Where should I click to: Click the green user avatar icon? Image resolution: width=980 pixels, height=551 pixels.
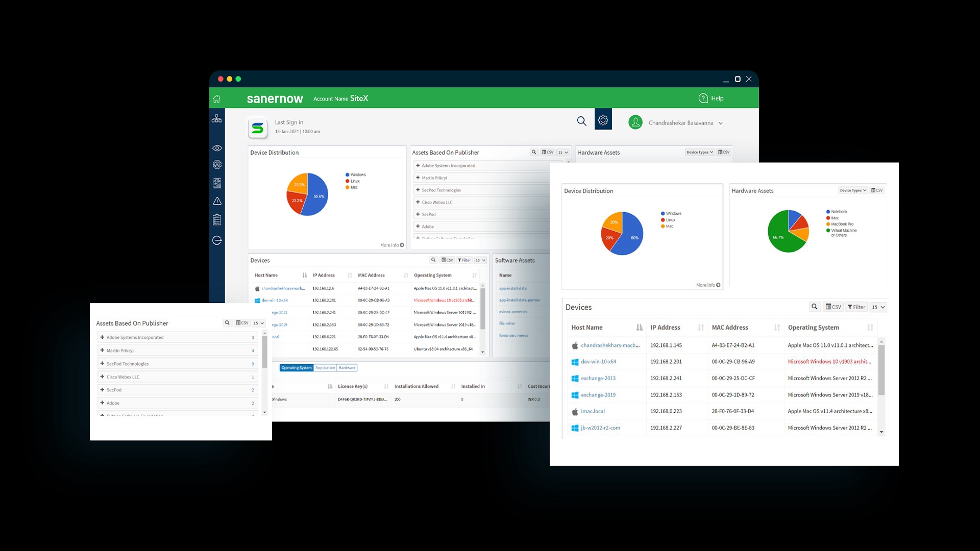635,122
